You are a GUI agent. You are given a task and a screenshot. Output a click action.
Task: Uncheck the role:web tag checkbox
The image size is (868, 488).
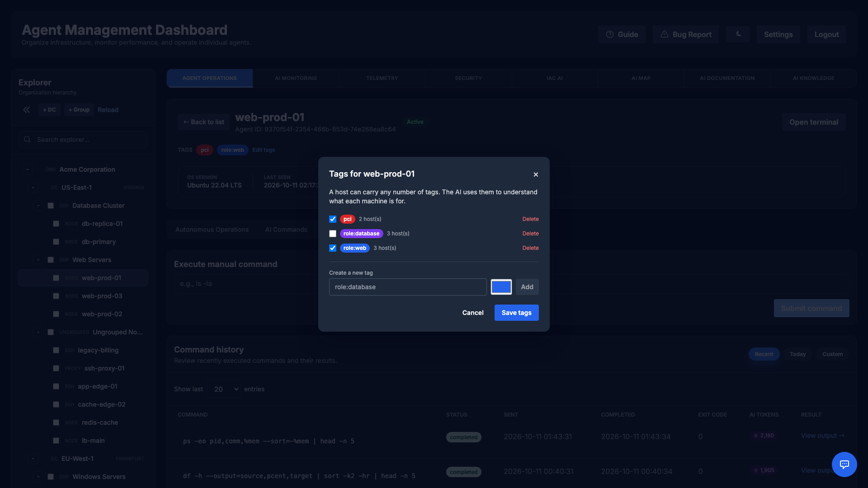[x=333, y=248]
